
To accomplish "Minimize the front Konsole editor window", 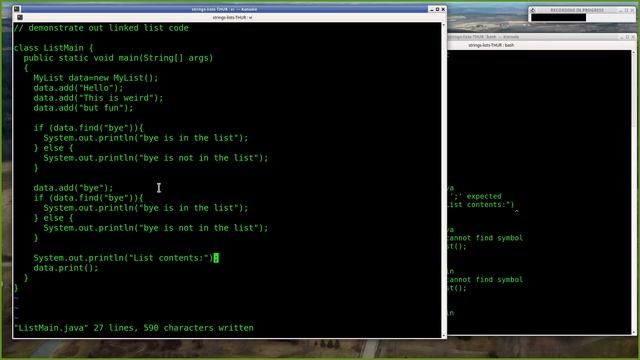I will 431,9.
